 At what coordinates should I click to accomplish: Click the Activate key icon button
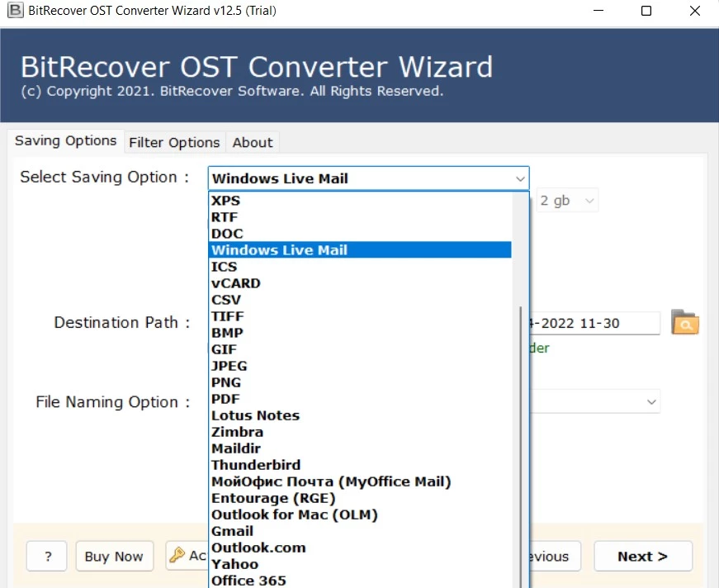187,556
